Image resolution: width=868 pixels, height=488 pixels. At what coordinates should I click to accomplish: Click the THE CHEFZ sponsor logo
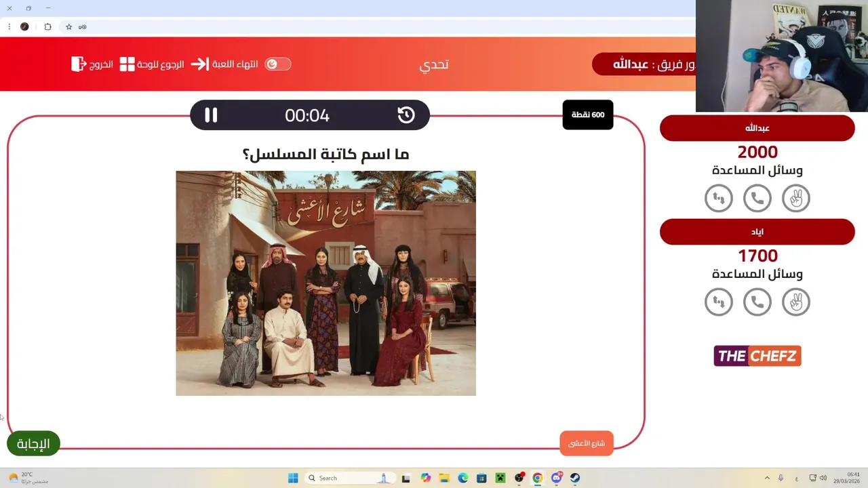[x=757, y=356]
